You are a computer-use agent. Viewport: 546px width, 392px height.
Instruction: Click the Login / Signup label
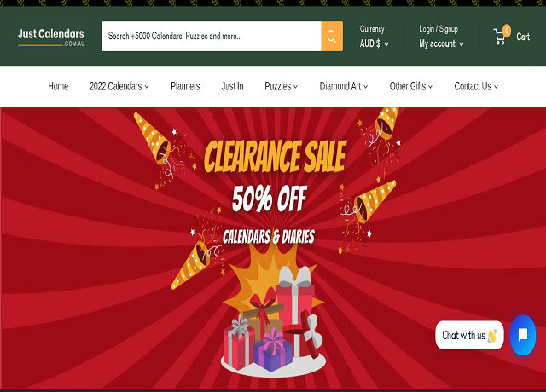point(439,29)
